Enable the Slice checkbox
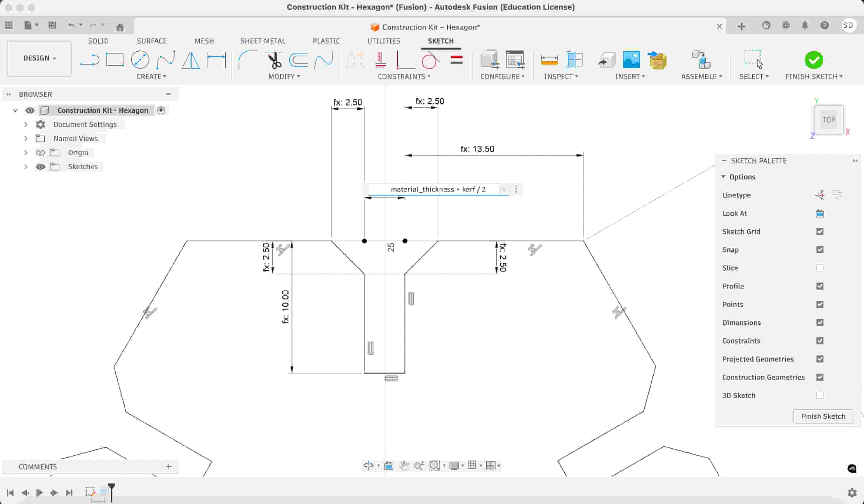This screenshot has height=504, width=864. [x=819, y=268]
